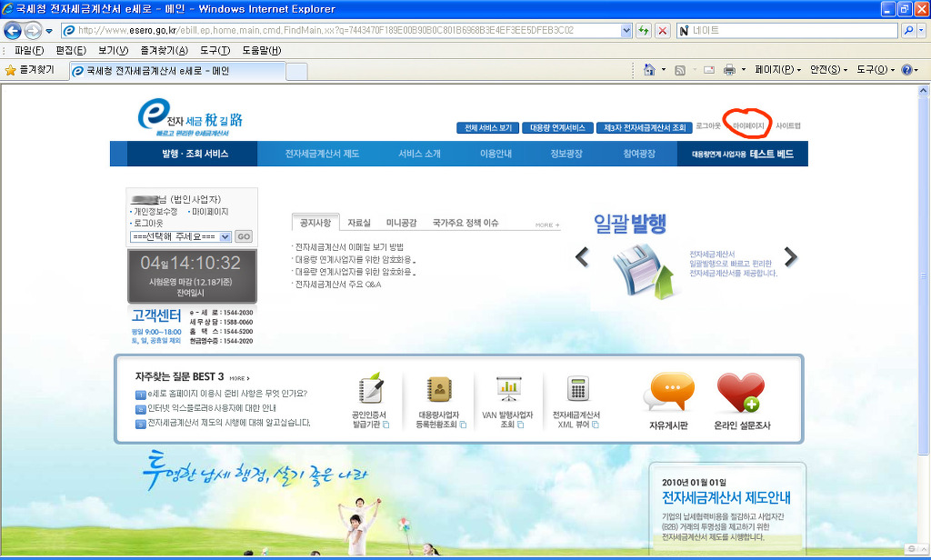Open recent pages dropdown beside navigation arrows
This screenshot has height=560, width=931.
point(49,31)
